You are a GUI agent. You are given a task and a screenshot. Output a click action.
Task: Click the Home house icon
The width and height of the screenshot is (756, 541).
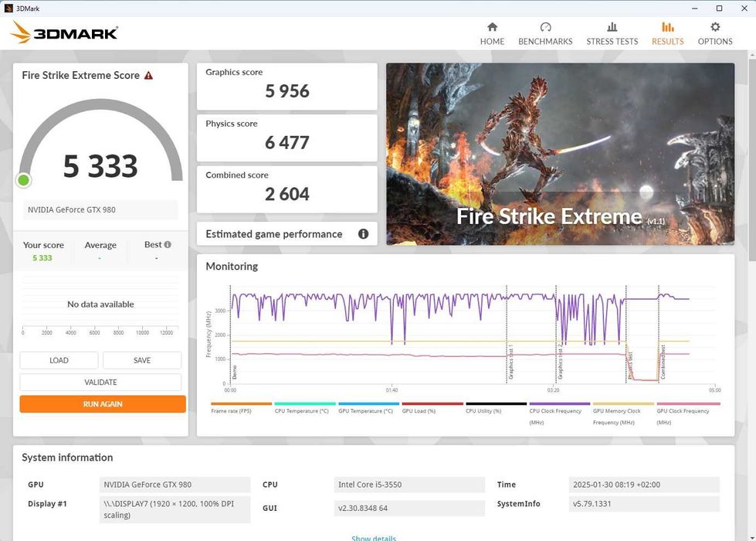pyautogui.click(x=492, y=27)
